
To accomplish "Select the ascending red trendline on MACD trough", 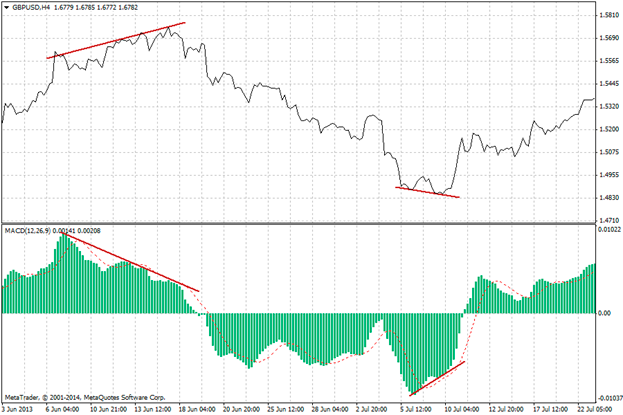I will coord(437,376).
